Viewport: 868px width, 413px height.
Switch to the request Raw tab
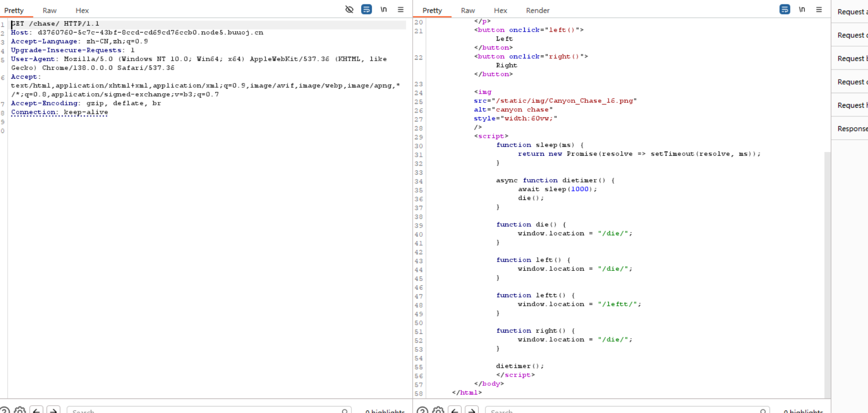50,10
